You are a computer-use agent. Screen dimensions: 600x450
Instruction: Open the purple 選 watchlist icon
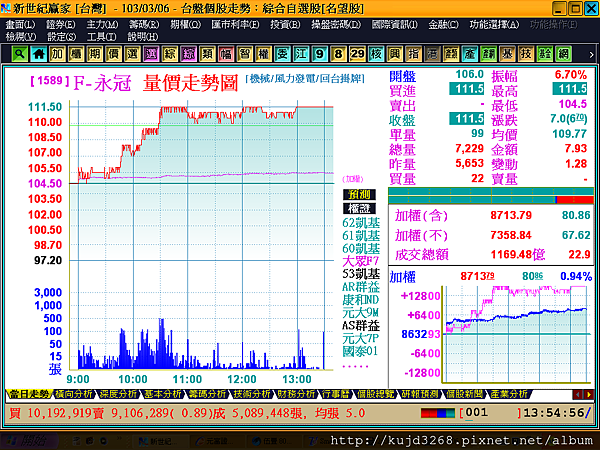(151, 54)
